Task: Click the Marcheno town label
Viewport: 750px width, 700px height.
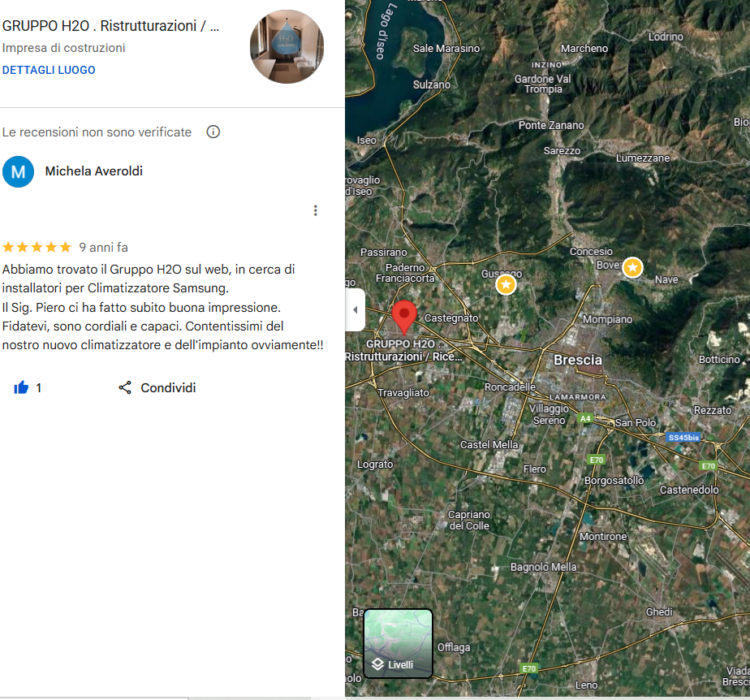Action: [x=584, y=49]
